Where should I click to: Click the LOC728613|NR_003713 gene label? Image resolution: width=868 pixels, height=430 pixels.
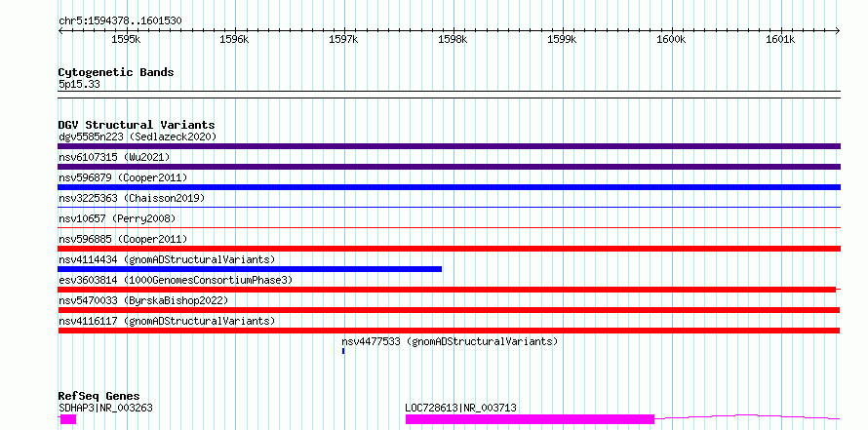coord(460,408)
